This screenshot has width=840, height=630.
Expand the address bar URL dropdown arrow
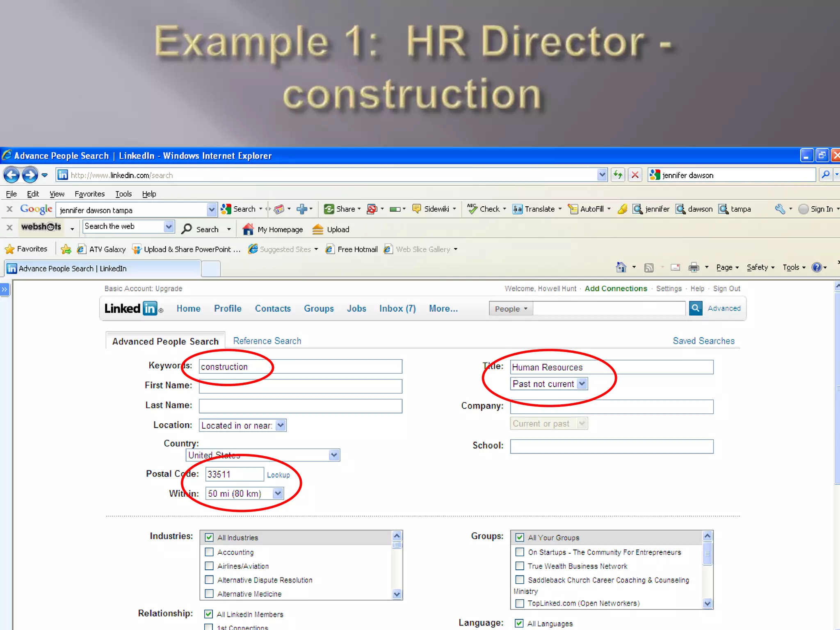[602, 175]
